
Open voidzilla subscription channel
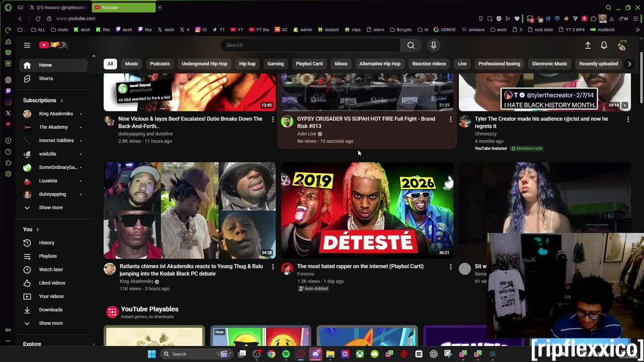(53, 154)
